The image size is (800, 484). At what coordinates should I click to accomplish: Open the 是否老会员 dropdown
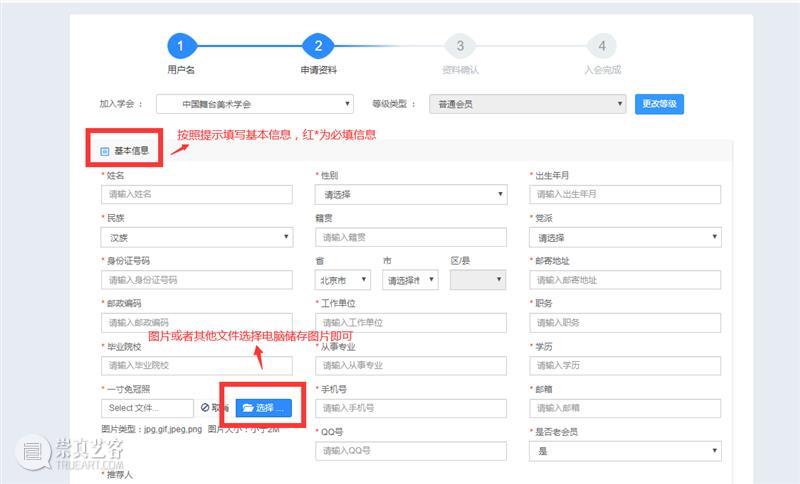[x=625, y=451]
